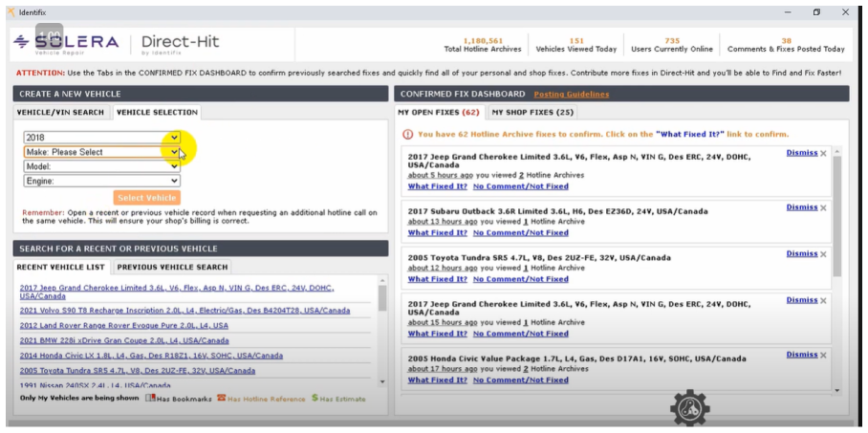Image resolution: width=868 pixels, height=433 pixels.
Task: Open 2014 Honda Civic LX recent vehicle
Action: pyautogui.click(x=151, y=356)
